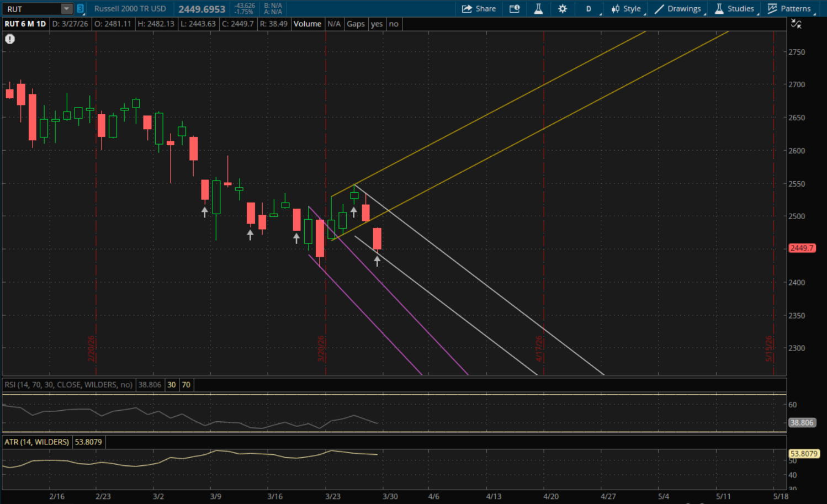Open the Style dropdown menu
827x504 pixels.
(626, 9)
